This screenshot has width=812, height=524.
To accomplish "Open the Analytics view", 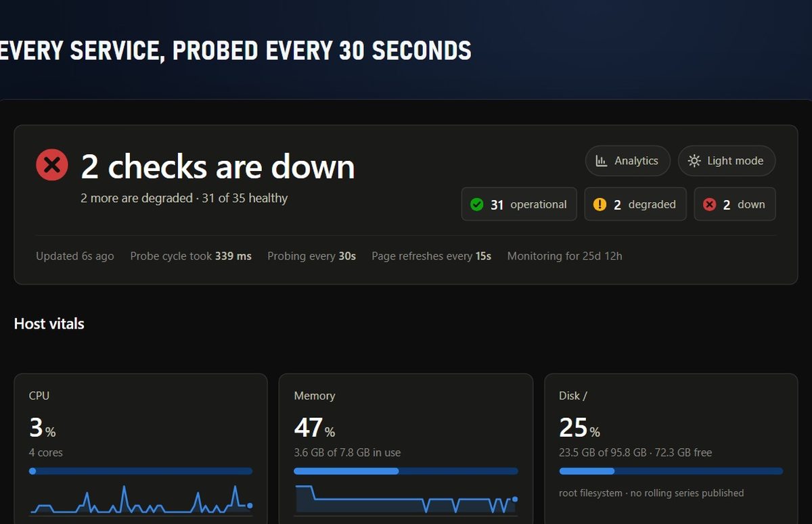I will (627, 161).
